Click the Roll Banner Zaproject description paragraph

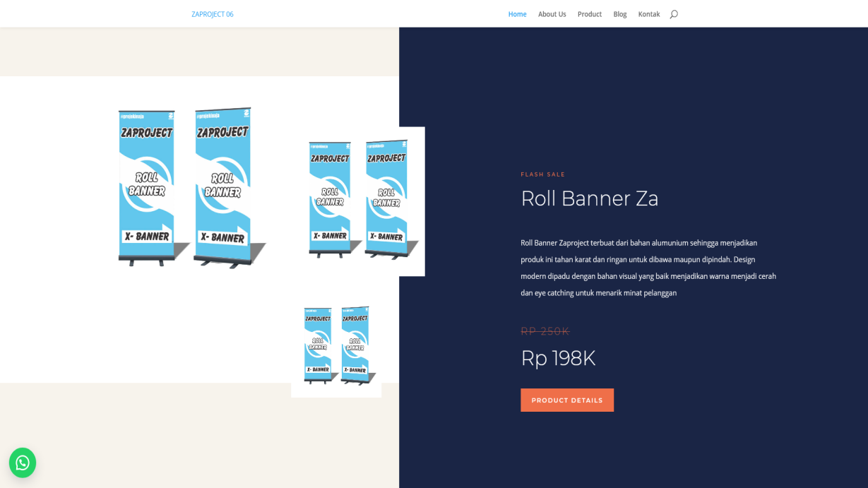pos(648,268)
